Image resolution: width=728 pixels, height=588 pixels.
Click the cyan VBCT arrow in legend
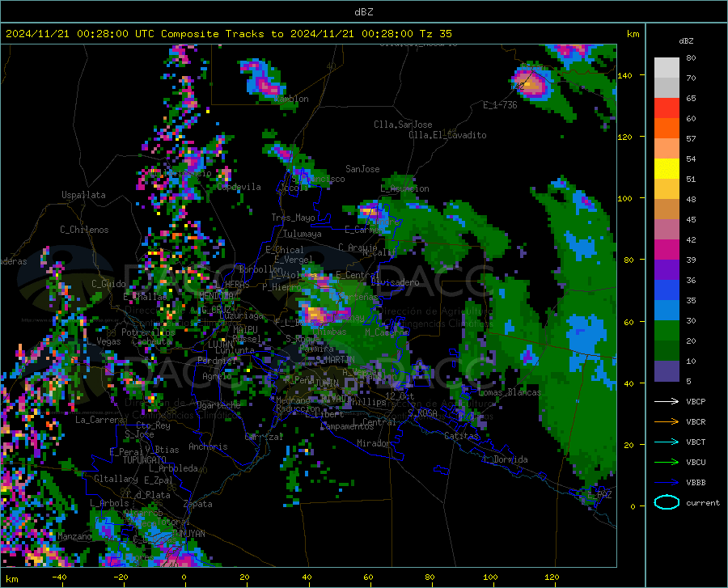point(667,442)
